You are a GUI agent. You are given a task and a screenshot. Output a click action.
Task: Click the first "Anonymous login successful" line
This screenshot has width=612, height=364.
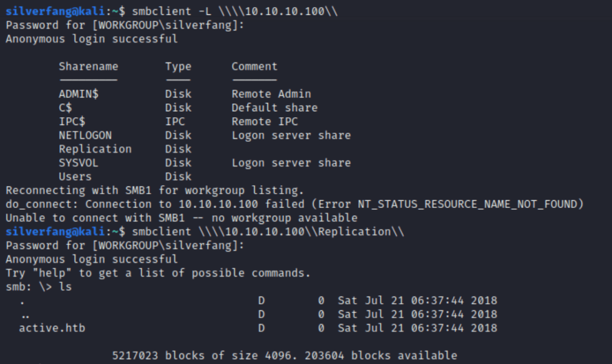[x=92, y=39]
